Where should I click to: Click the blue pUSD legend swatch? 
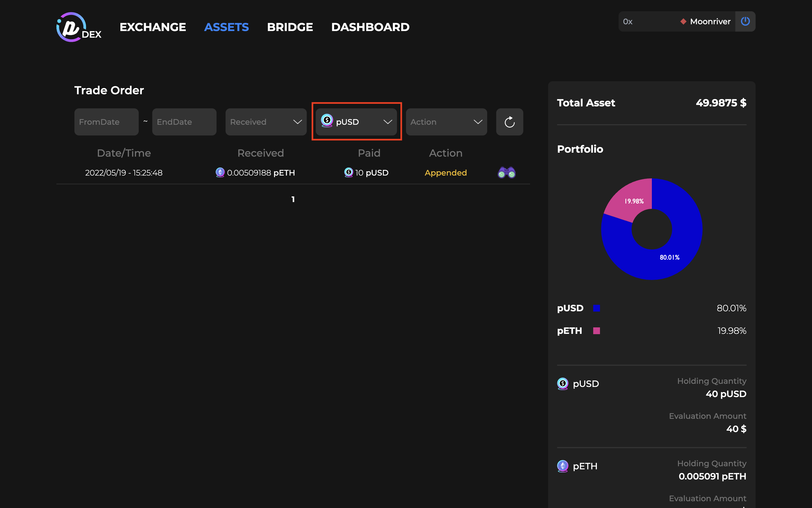[x=596, y=308]
